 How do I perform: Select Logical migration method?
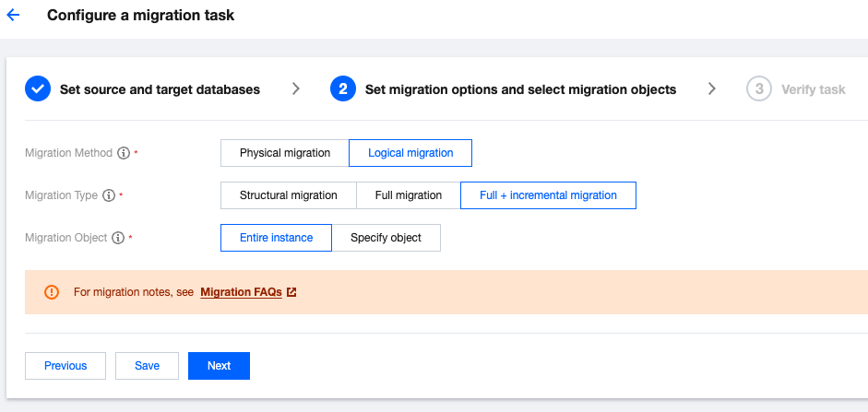410,153
